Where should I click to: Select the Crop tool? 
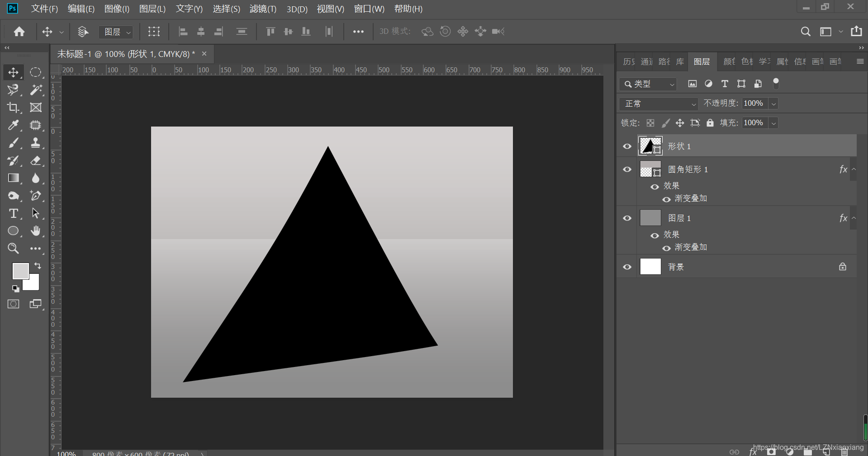click(13, 108)
